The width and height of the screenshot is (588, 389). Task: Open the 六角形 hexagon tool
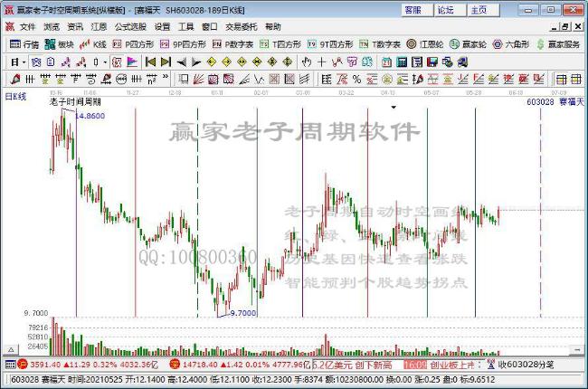tap(511, 44)
